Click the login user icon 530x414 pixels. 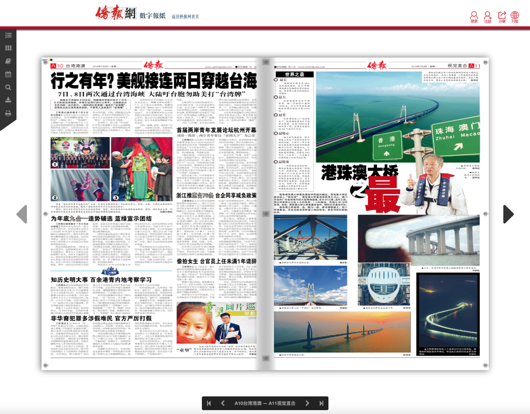pos(474,17)
